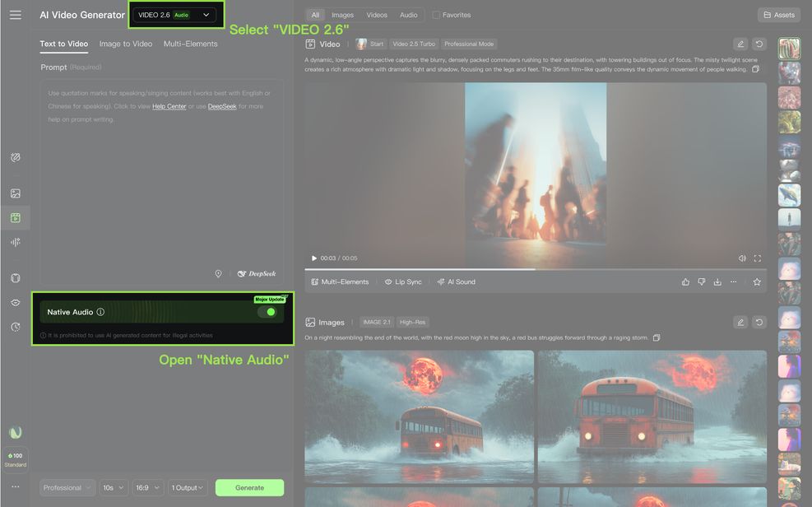Click the thumbs down icon

[x=701, y=281]
